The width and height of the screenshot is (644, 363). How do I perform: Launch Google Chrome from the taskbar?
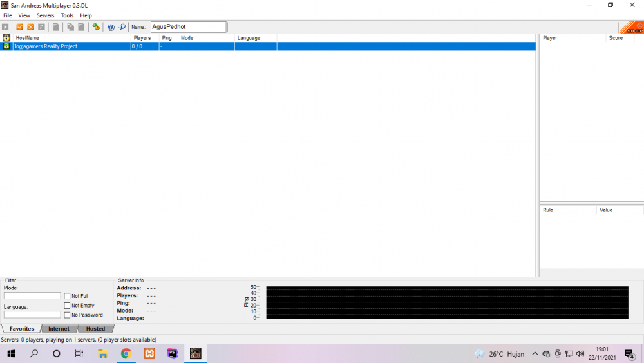[x=126, y=353]
